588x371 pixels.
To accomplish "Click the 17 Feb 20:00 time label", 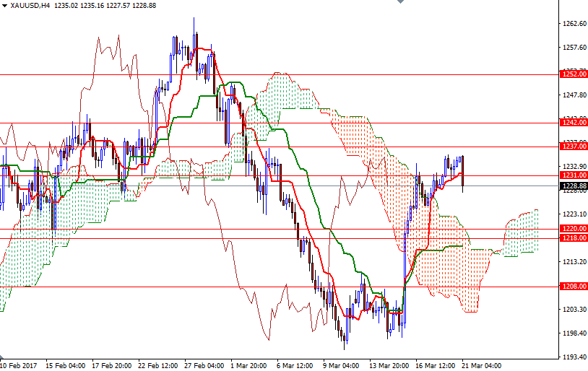I will [111, 366].
